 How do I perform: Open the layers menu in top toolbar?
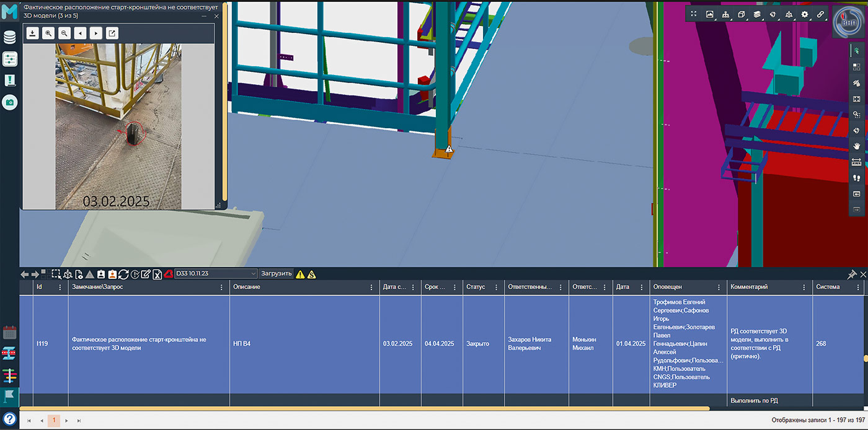[x=757, y=14]
